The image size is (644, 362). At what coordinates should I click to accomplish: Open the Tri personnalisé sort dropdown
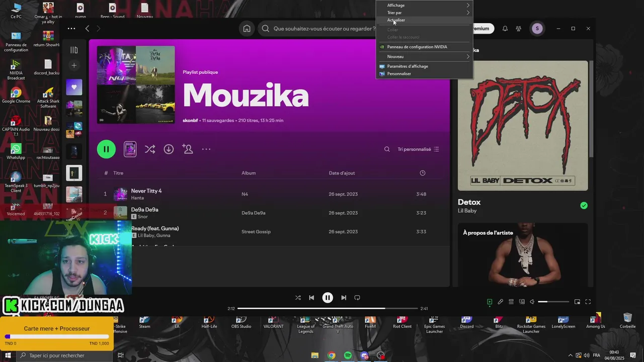pos(418,149)
